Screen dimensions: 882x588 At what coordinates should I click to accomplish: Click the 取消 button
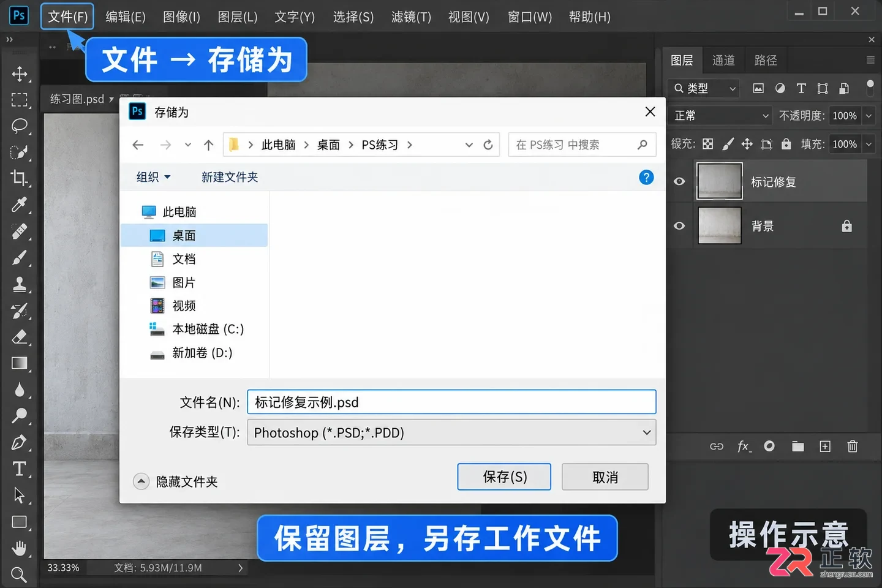pos(605,477)
